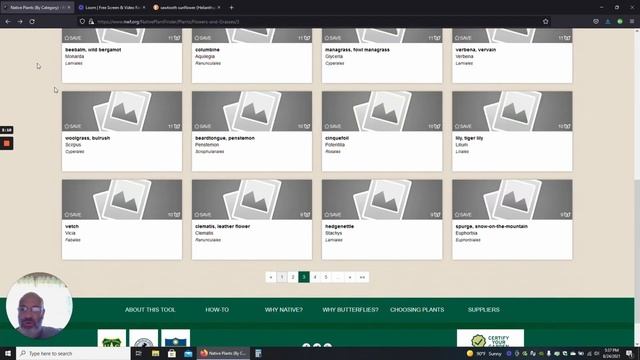
Task: Click the browser forward arrow
Action: coord(20,21)
